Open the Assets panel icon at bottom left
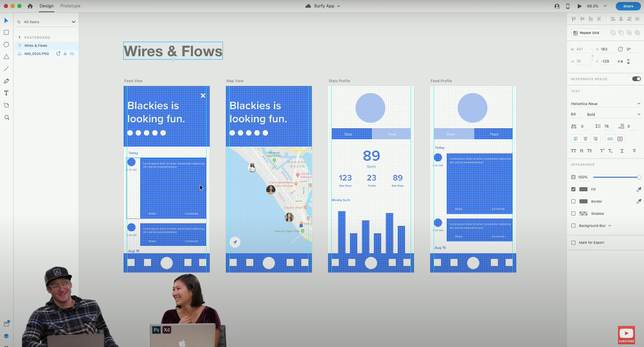This screenshot has height=347, width=644. coord(6,324)
